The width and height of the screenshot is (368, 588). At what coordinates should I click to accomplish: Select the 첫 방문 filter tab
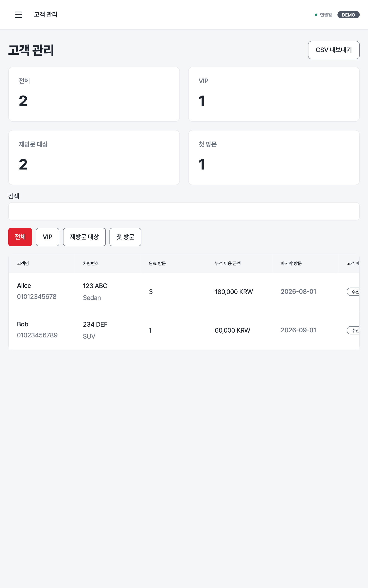(x=125, y=237)
